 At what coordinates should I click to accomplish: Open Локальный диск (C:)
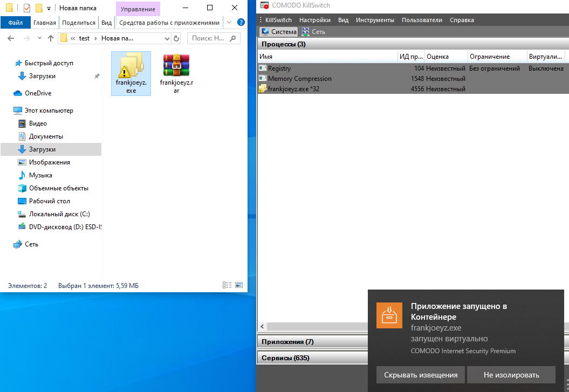(x=59, y=214)
